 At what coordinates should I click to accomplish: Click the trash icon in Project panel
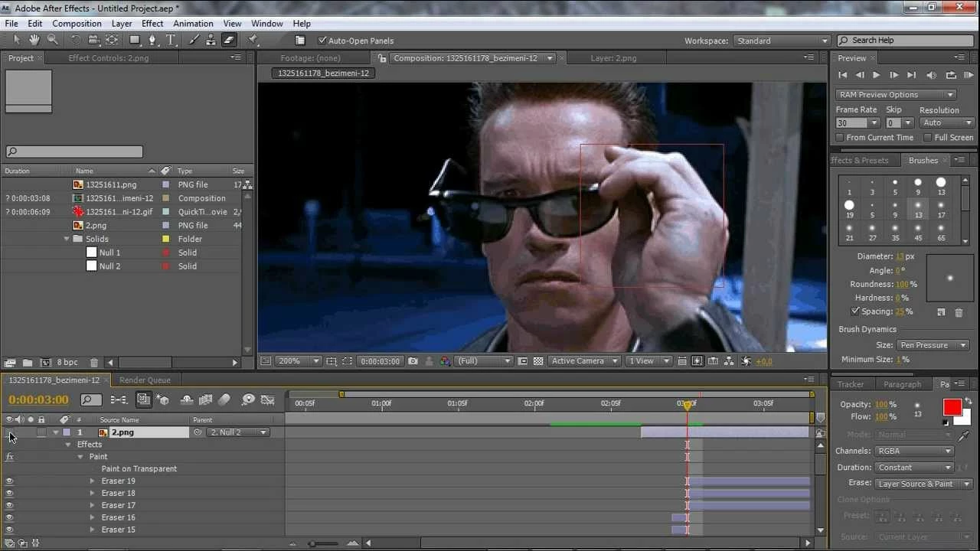pyautogui.click(x=94, y=363)
